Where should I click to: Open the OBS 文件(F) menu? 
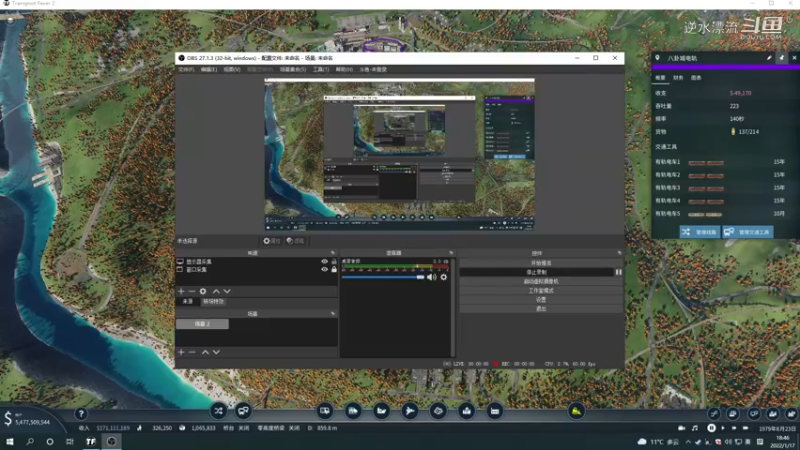[x=186, y=69]
